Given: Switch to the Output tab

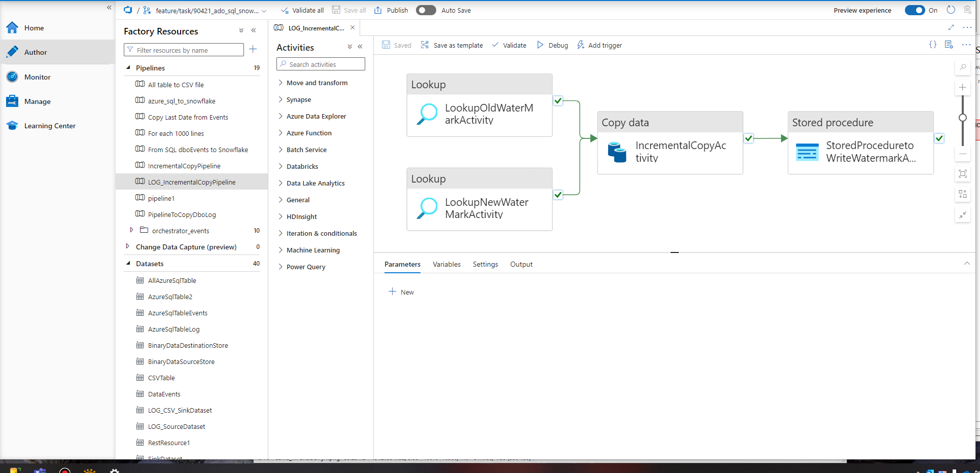Looking at the screenshot, I should click(521, 264).
